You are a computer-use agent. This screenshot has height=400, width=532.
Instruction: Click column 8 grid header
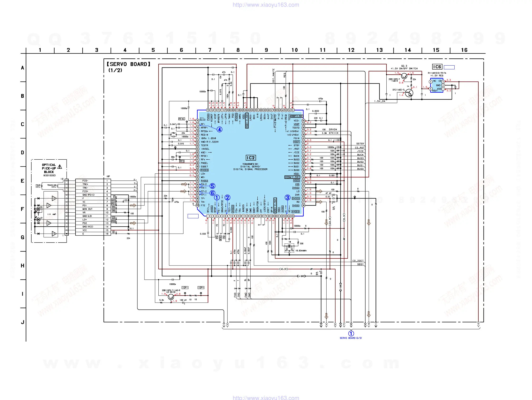238,50
